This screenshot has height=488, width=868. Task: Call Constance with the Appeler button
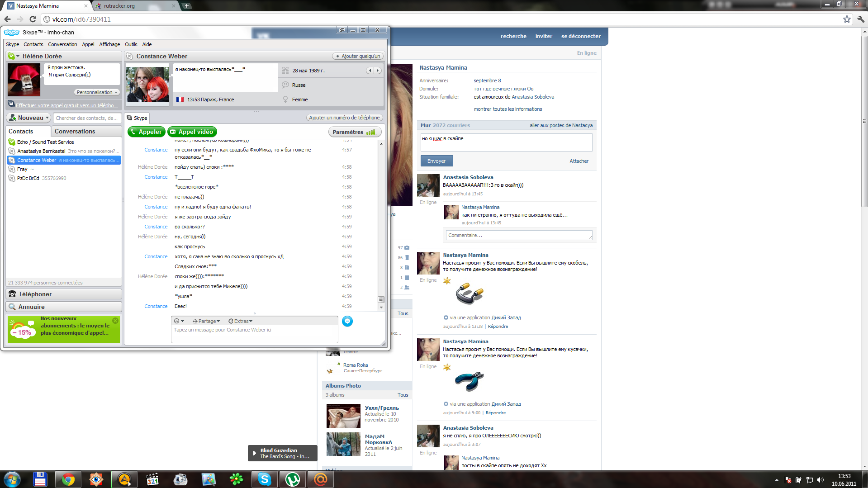pos(146,132)
